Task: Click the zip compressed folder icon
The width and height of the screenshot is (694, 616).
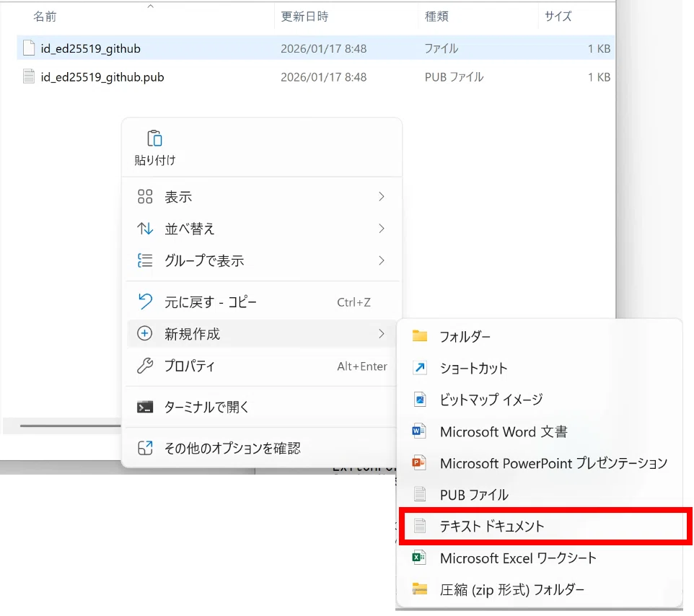Action: [x=420, y=589]
